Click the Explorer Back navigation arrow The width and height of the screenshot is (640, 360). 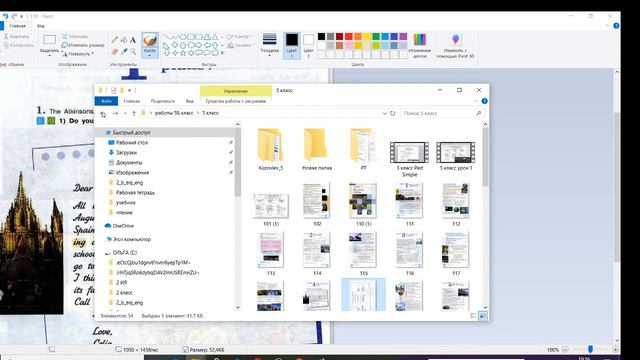(x=103, y=113)
